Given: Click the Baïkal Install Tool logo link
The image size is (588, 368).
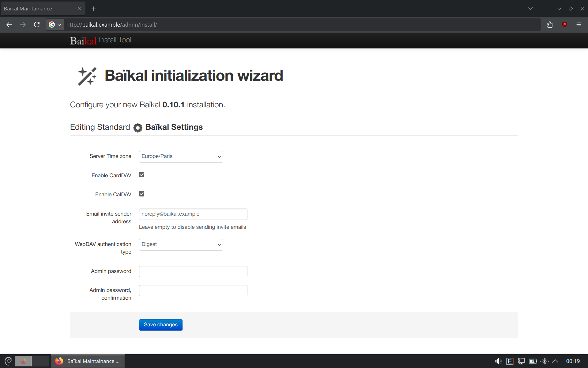Looking at the screenshot, I should 100,40.
